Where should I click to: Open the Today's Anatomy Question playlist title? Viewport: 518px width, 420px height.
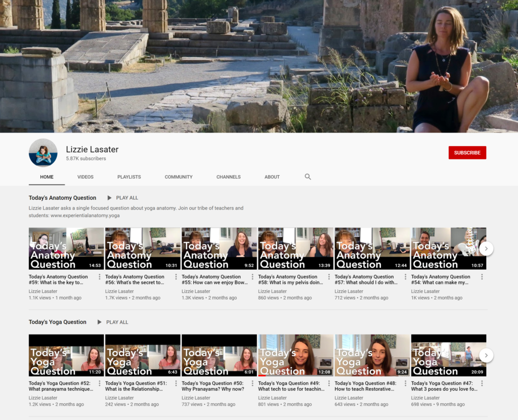pos(62,198)
